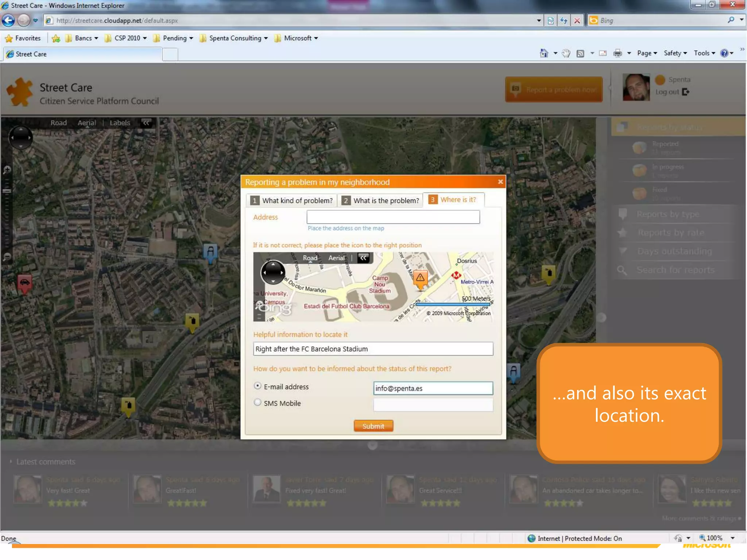Click the Refresh page icon

coord(564,21)
